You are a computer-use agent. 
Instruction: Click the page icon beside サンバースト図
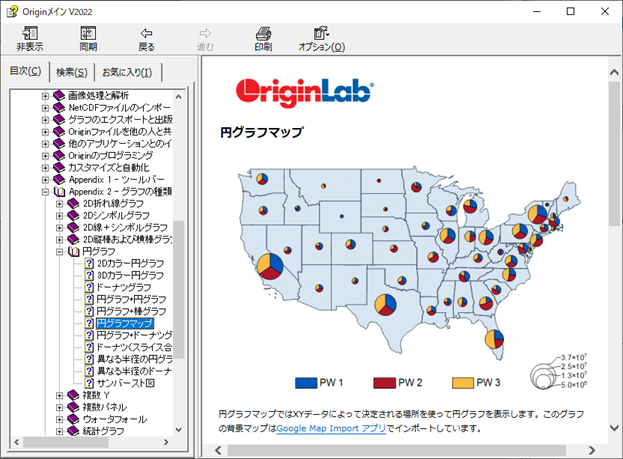coord(89,383)
